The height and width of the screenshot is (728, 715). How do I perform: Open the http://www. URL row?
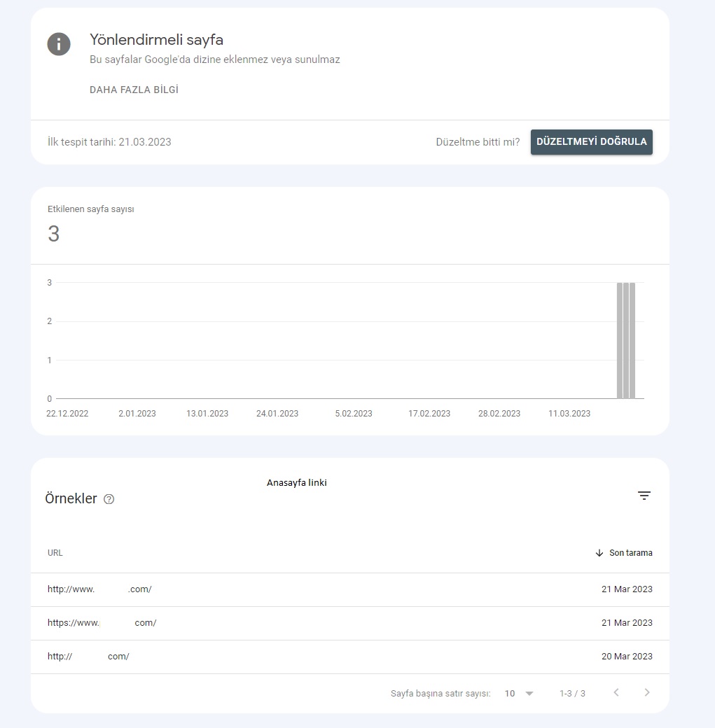350,589
